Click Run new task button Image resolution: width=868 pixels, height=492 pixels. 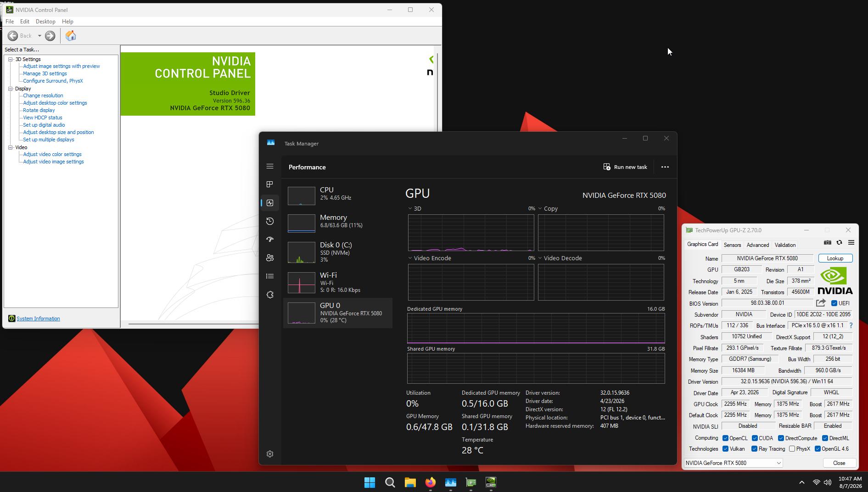(625, 167)
